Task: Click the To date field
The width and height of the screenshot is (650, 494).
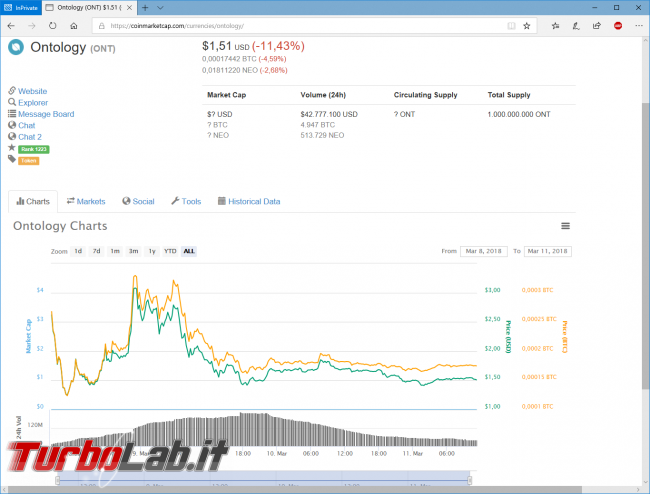Action: (x=548, y=251)
